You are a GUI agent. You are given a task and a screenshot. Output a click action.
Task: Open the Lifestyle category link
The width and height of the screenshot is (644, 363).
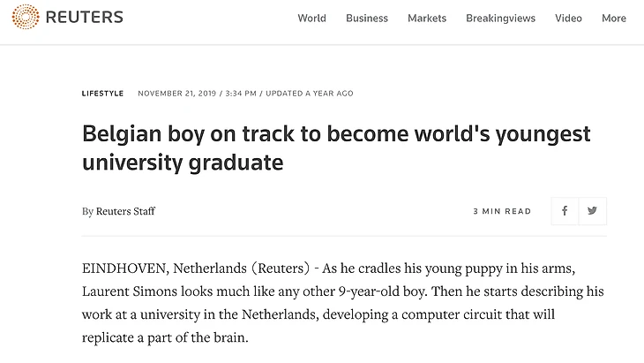click(102, 94)
